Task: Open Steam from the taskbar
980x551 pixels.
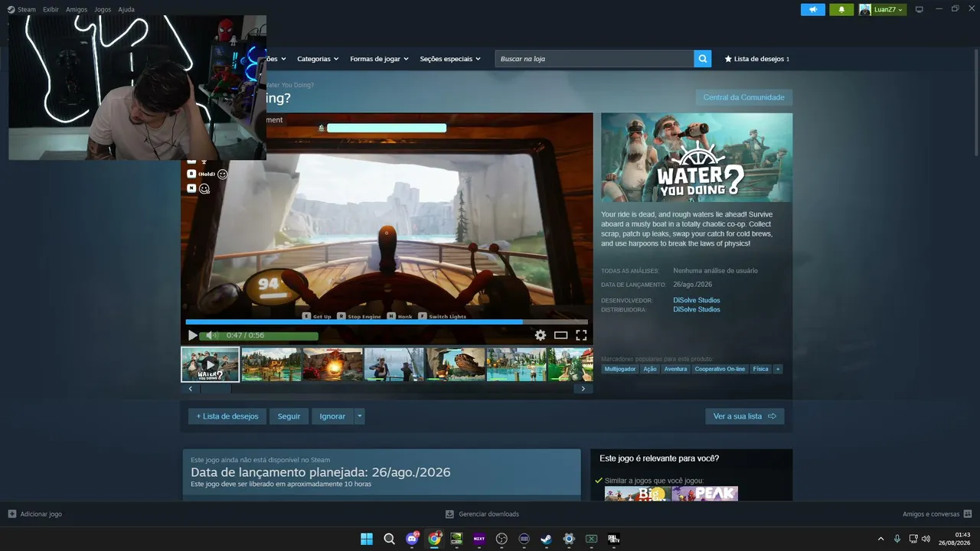Action: click(546, 539)
